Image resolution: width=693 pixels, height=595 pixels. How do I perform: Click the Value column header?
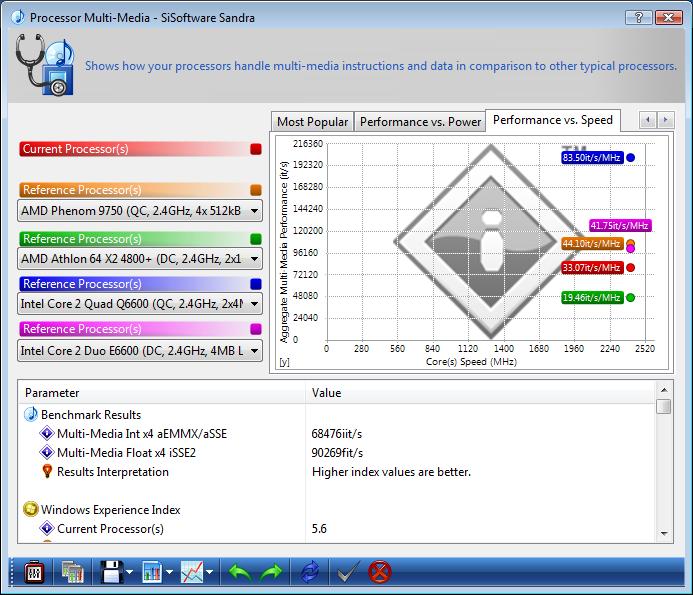click(x=480, y=393)
